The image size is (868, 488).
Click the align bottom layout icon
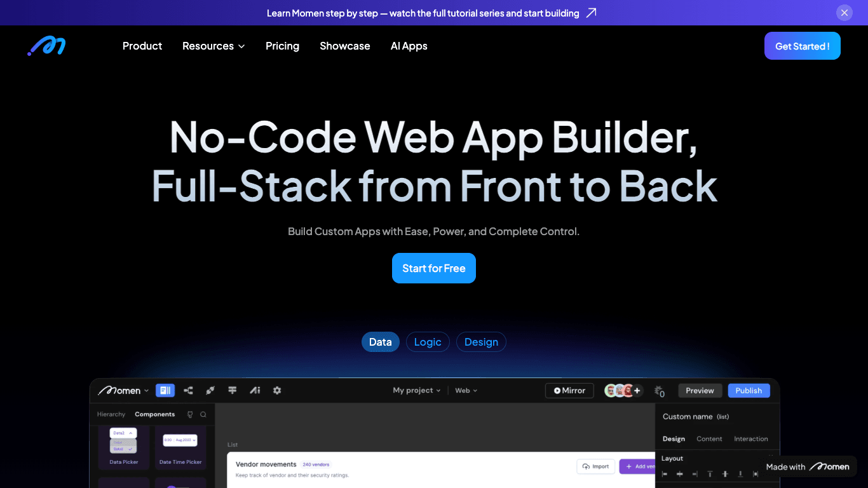point(740,474)
